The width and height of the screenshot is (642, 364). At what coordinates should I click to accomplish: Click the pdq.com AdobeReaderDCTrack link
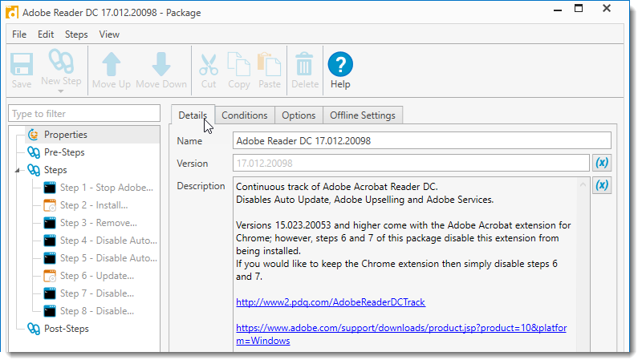[x=330, y=302]
